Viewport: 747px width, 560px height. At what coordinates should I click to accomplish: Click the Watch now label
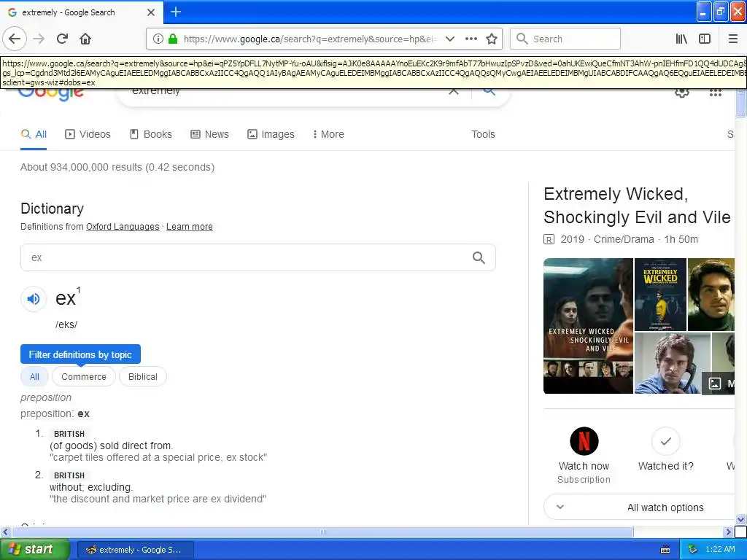(584, 466)
